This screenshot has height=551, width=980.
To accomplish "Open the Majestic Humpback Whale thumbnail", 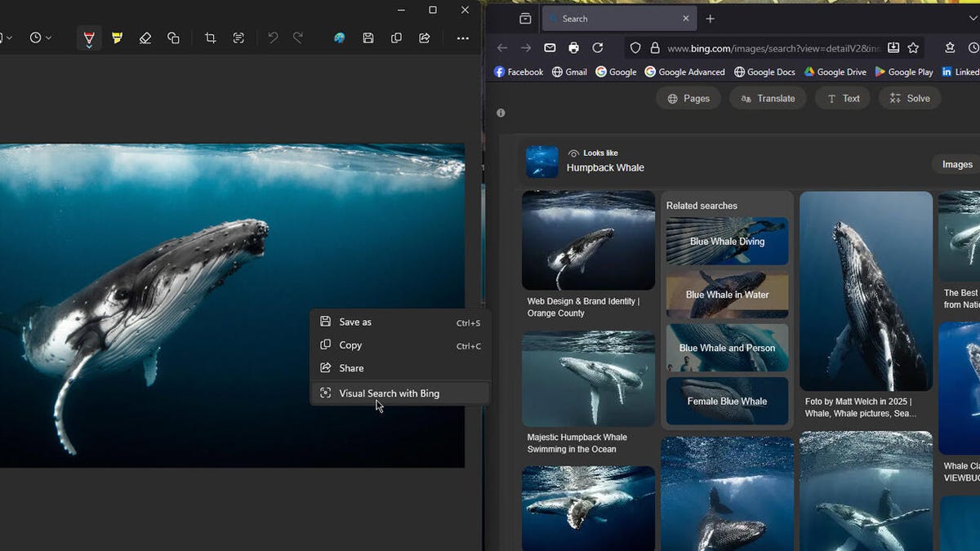I will [x=588, y=378].
